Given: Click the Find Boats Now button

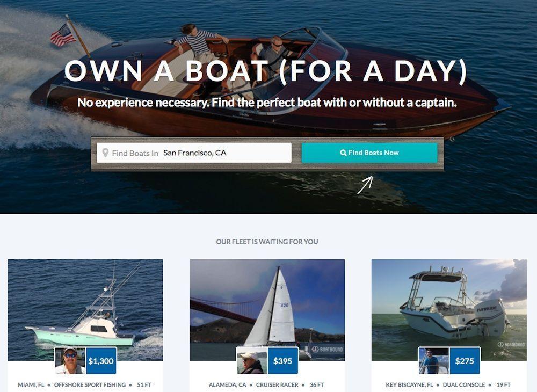Looking at the screenshot, I should [x=369, y=153].
